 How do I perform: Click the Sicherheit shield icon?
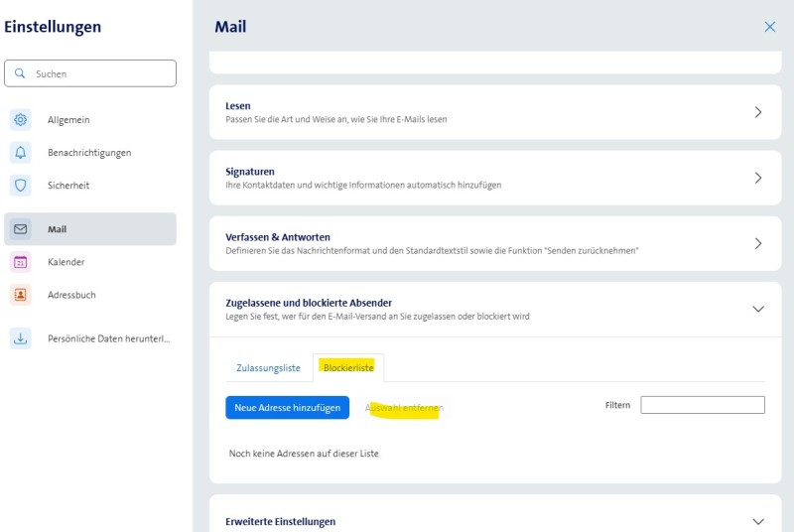click(21, 186)
